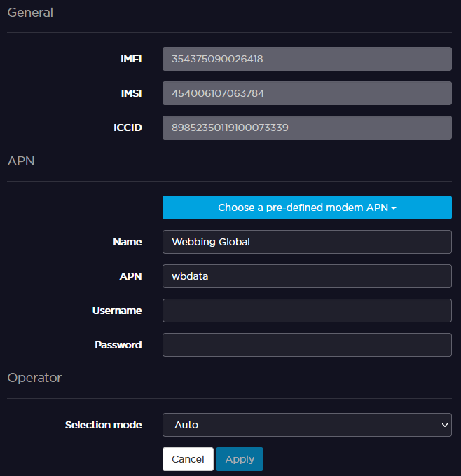Click the IMSI label text
The width and height of the screenshot is (461, 476).
(x=131, y=93)
